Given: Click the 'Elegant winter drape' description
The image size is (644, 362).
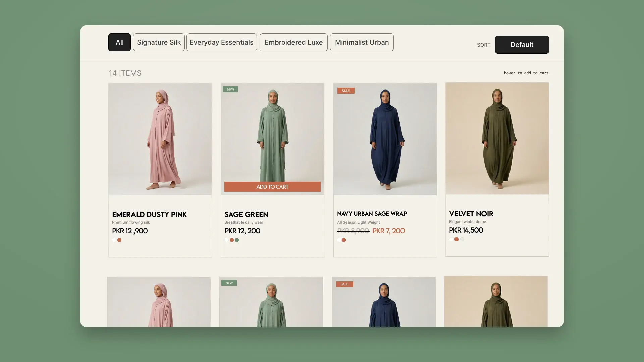Looking at the screenshot, I should pyautogui.click(x=468, y=222).
